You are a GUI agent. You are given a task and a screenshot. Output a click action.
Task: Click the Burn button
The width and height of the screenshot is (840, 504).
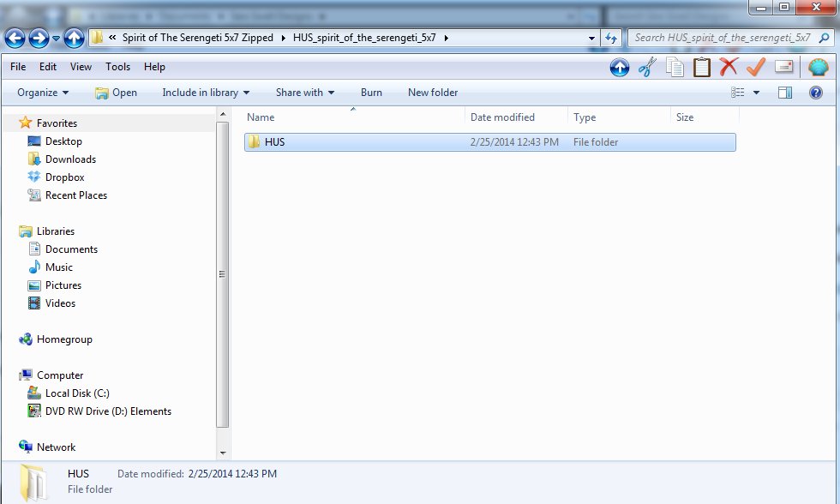(371, 93)
